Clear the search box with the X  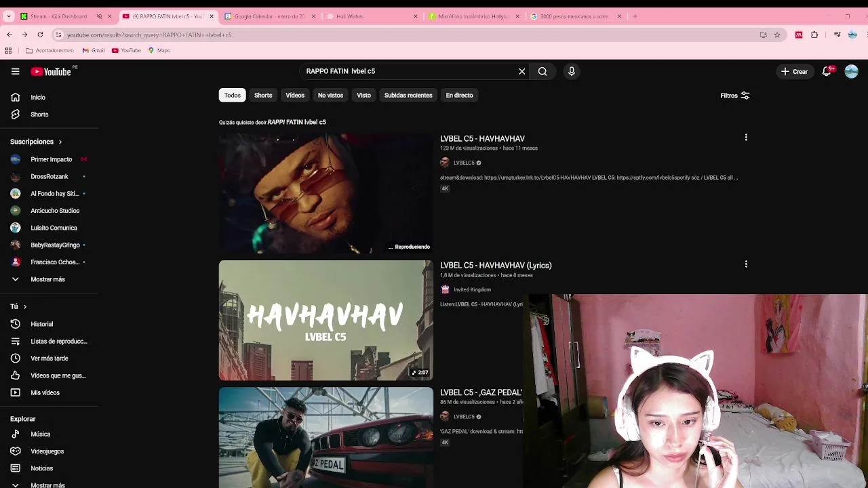click(521, 71)
